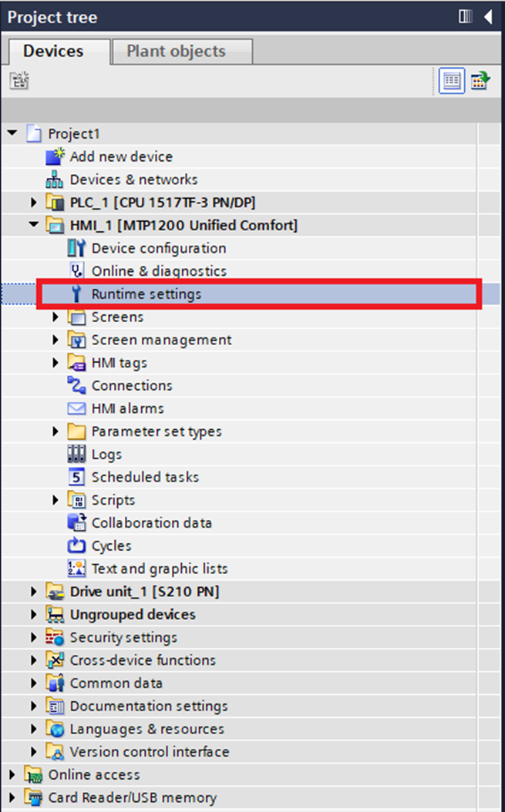Click the grid with green arrow toolbar icon
The height and width of the screenshot is (812, 505).
click(480, 81)
